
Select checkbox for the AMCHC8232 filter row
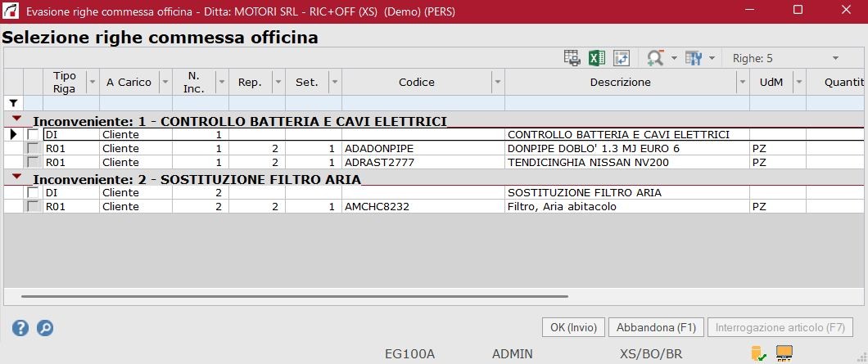click(x=33, y=207)
